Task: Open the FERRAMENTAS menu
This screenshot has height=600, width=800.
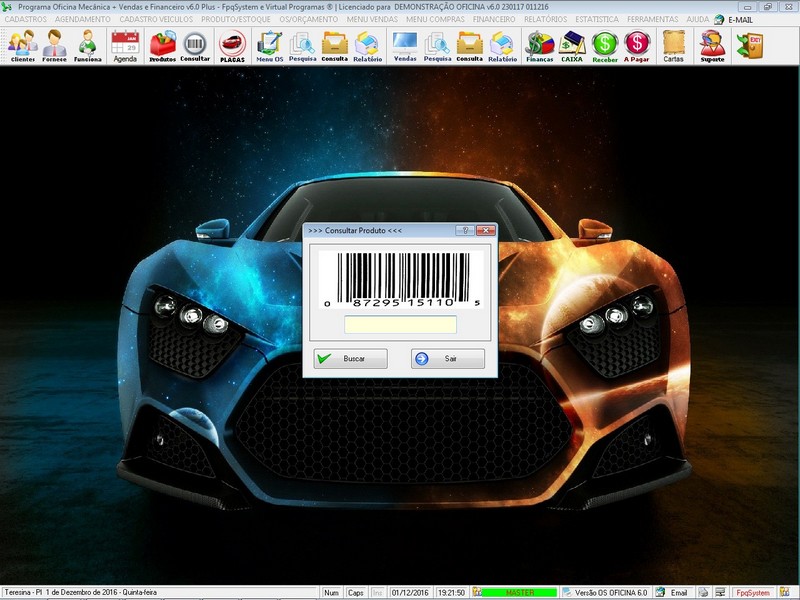Action: (x=653, y=19)
